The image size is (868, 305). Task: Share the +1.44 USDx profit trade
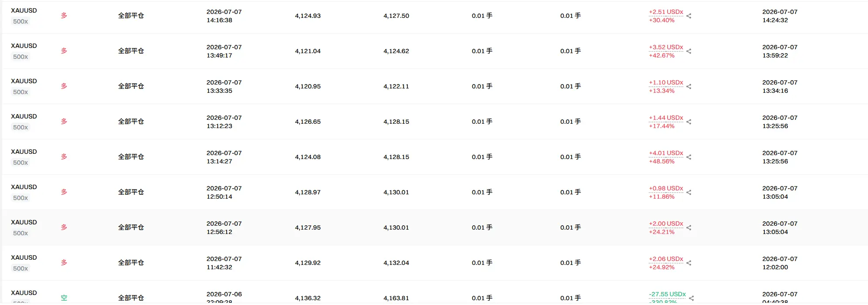point(689,122)
